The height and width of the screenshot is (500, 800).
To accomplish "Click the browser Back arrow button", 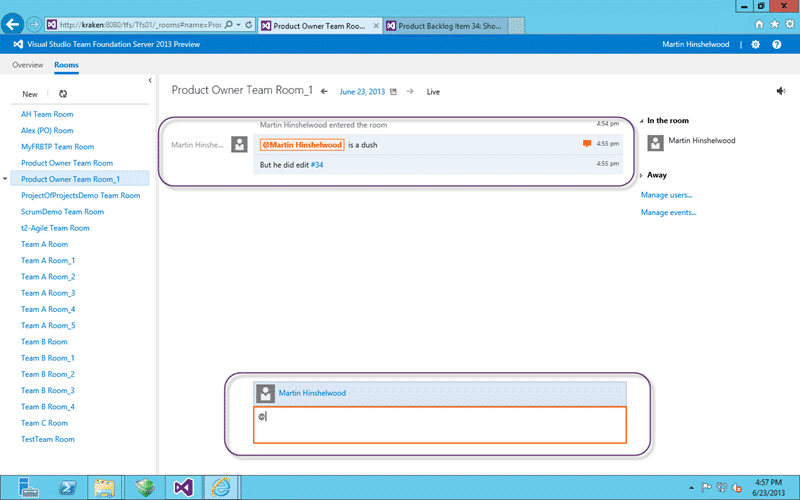I will click(x=12, y=24).
